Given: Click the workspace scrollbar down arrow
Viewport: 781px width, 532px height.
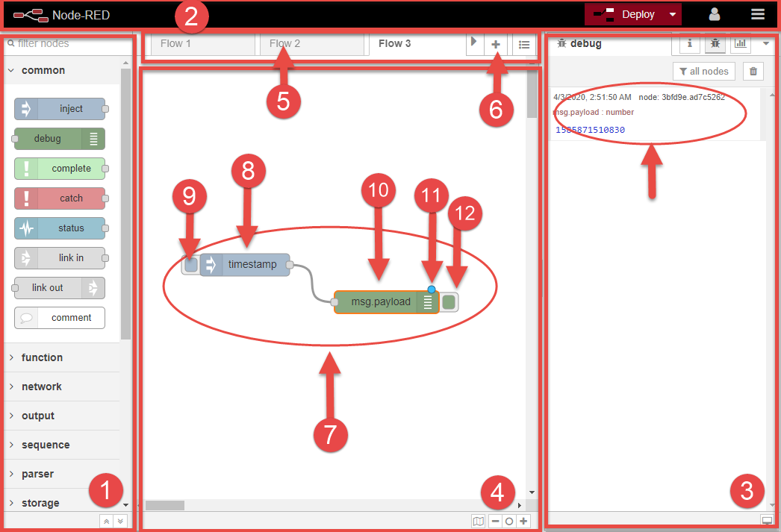Looking at the screenshot, I should 532,492.
